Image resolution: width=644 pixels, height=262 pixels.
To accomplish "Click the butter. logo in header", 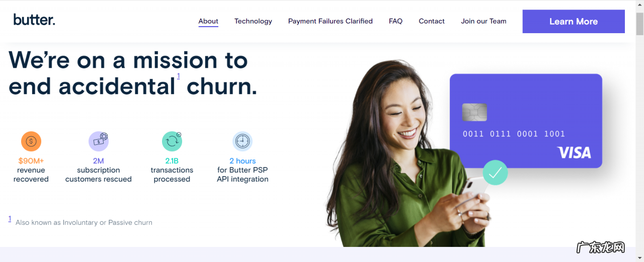I will 34,20.
